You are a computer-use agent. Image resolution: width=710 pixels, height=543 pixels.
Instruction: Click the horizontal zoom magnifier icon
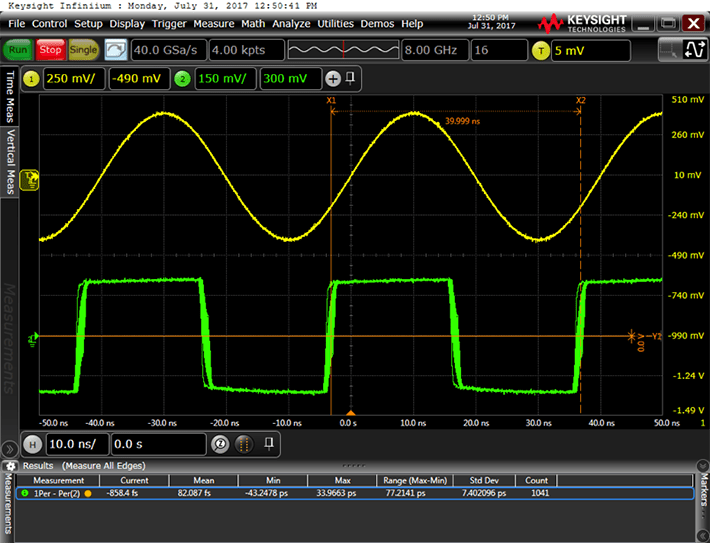pos(219,443)
